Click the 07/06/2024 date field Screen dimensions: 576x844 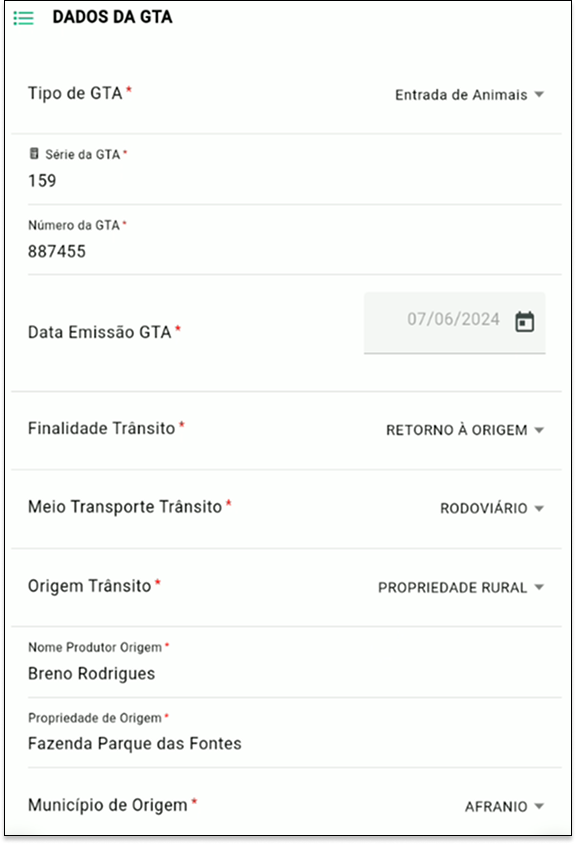[x=454, y=322]
